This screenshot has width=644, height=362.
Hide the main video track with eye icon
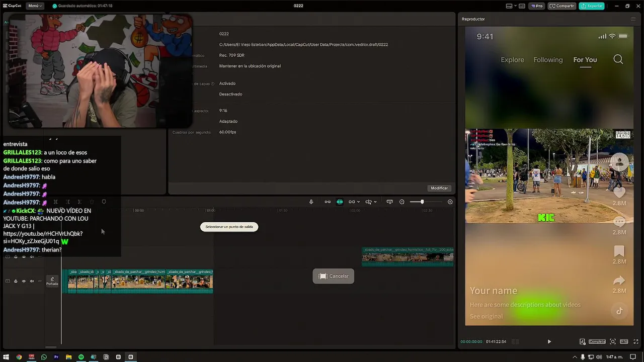pyautogui.click(x=24, y=281)
